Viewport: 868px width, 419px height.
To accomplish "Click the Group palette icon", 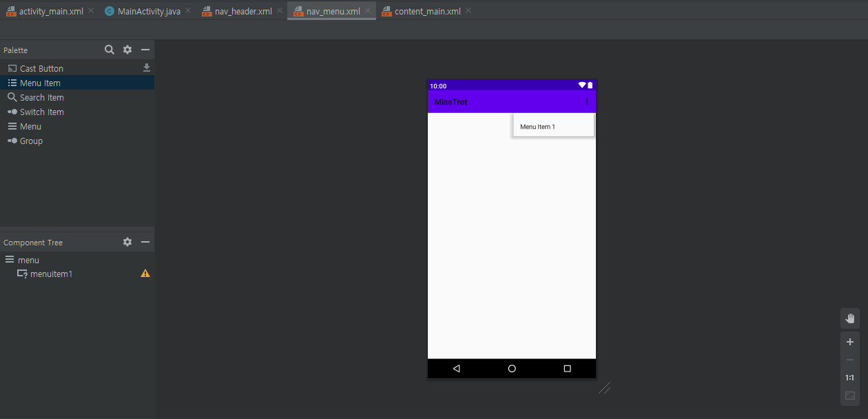I will pyautogui.click(x=12, y=141).
